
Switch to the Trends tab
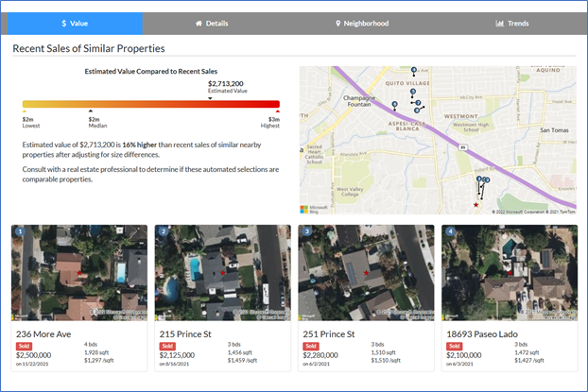pos(511,24)
